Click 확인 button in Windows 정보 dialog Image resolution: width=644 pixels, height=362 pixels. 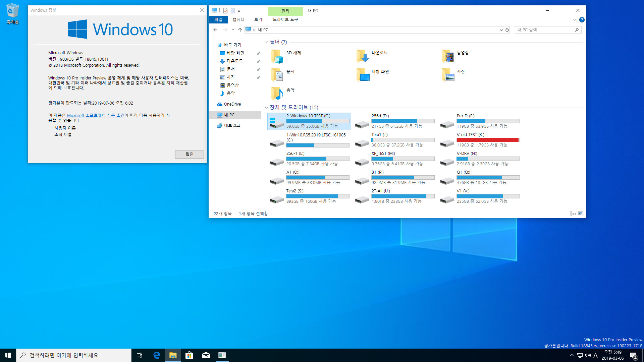pyautogui.click(x=190, y=154)
